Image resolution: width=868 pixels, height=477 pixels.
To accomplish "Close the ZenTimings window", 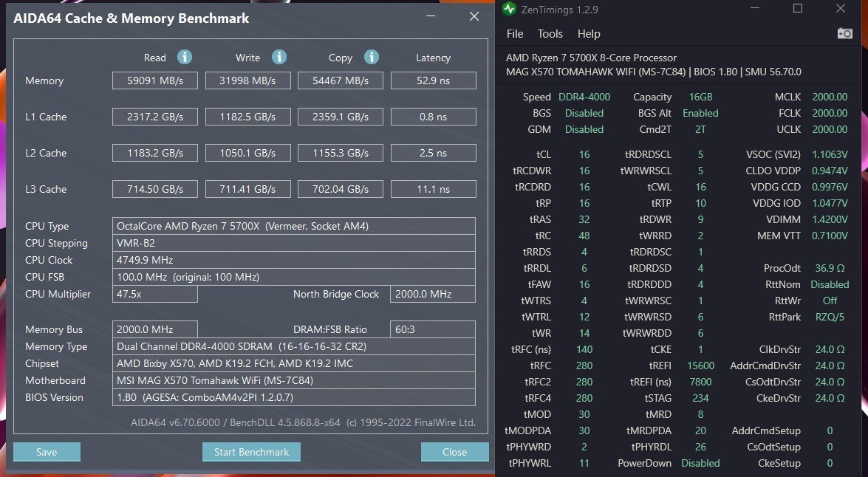I will 841,8.
